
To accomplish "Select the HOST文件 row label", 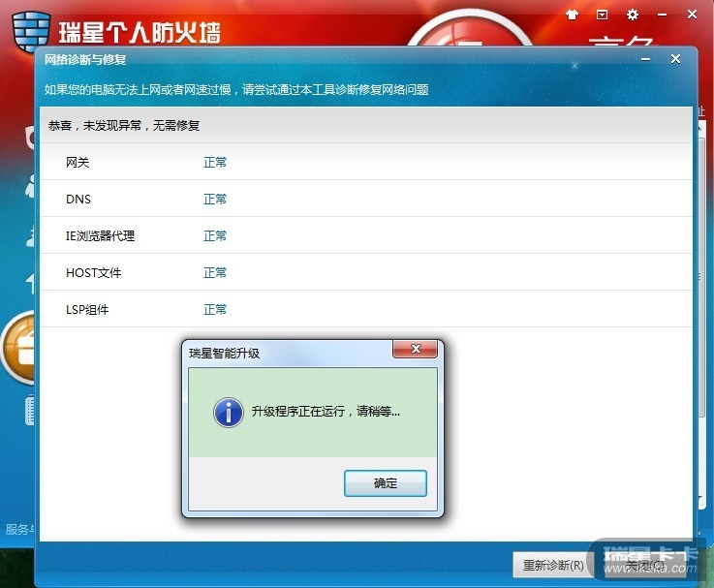I will tap(93, 273).
